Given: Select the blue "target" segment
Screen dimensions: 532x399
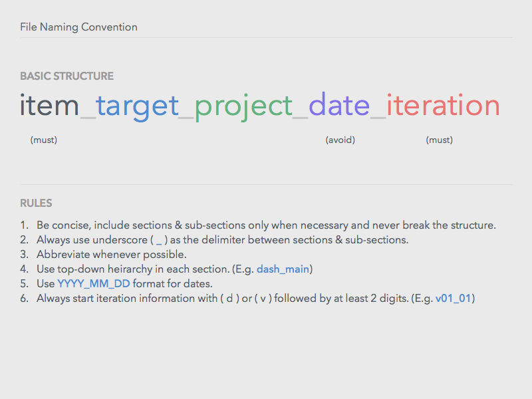Looking at the screenshot, I should pyautogui.click(x=136, y=105).
